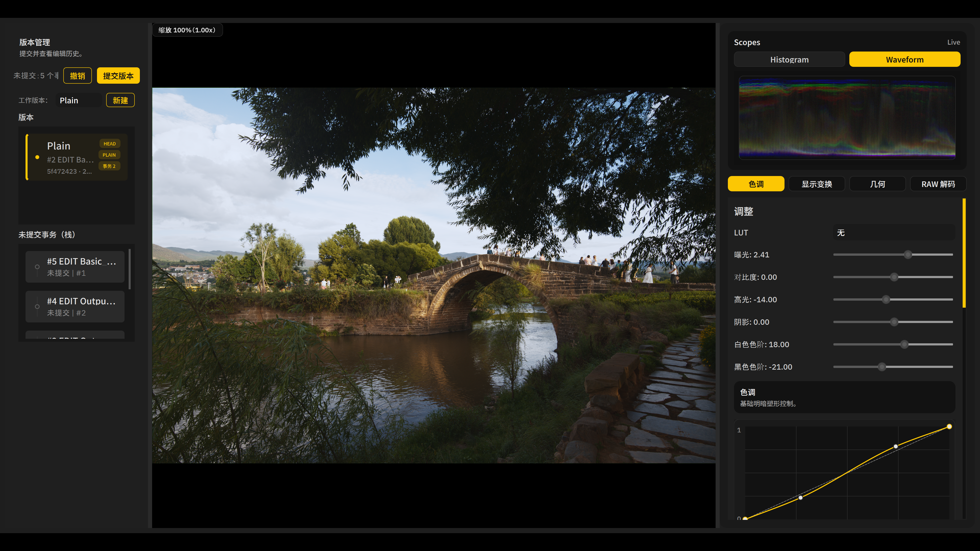The height and width of the screenshot is (551, 980).
Task: Switch to the 显示变换 tab
Action: pyautogui.click(x=816, y=184)
